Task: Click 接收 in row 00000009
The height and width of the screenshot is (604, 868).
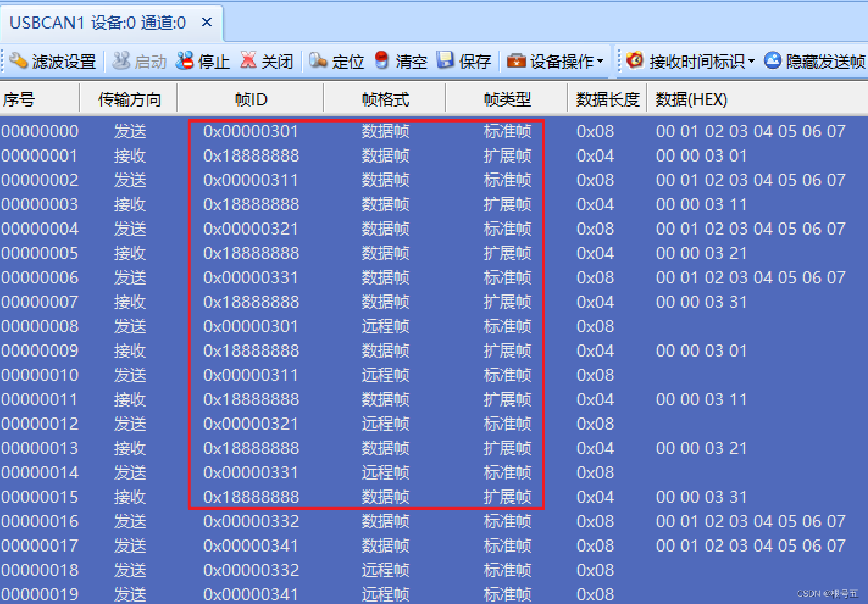Action: coord(130,350)
